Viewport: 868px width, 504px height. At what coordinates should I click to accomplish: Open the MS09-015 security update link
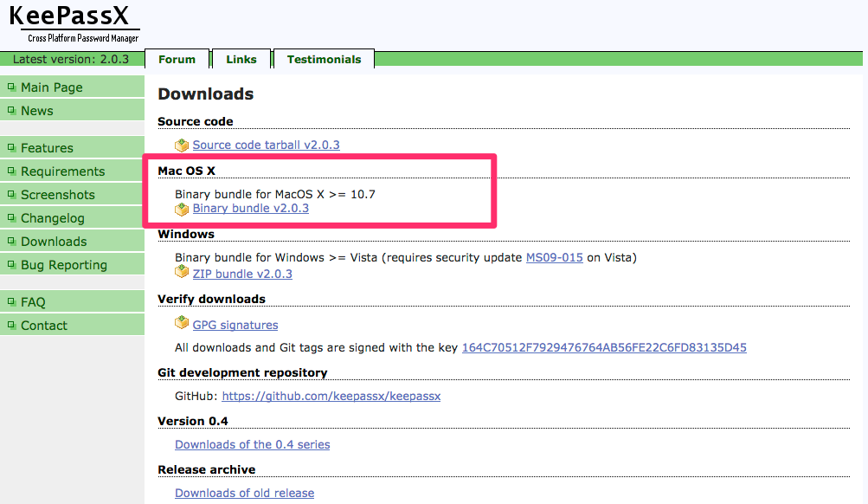coord(554,257)
